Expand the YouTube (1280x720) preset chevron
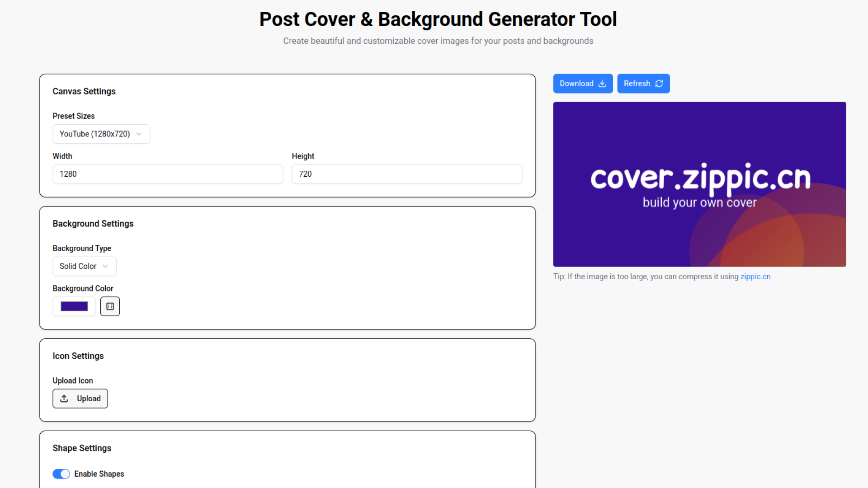This screenshot has height=488, width=868. (140, 134)
